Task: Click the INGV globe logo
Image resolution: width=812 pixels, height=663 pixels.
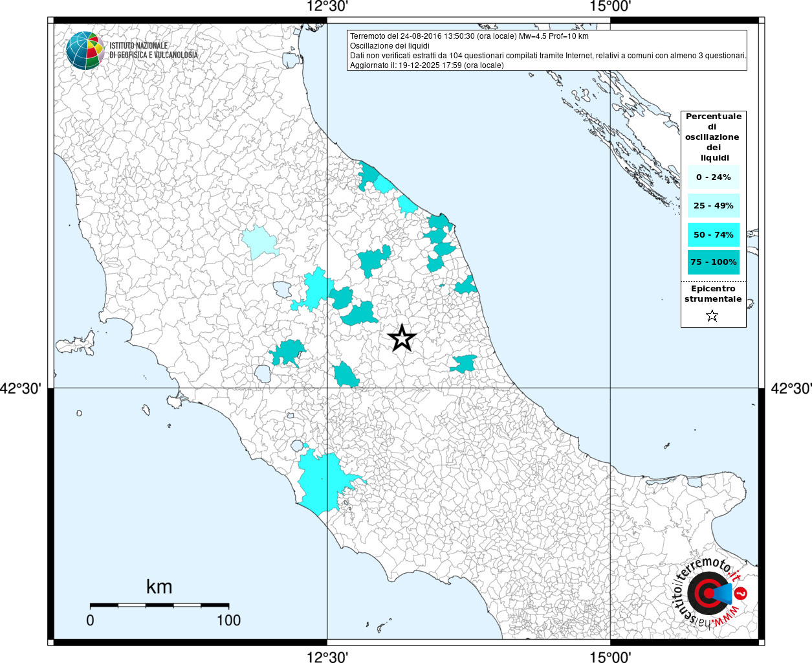Action: [x=85, y=51]
